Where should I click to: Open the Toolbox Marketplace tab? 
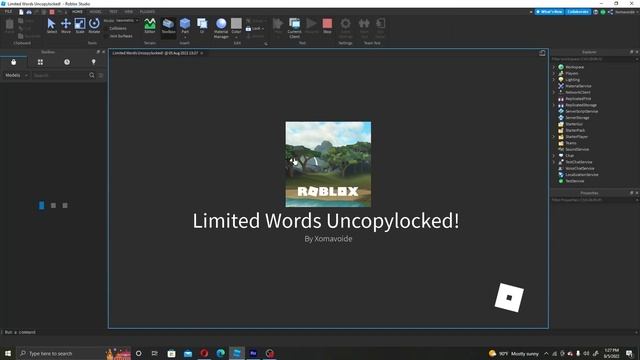point(13,62)
